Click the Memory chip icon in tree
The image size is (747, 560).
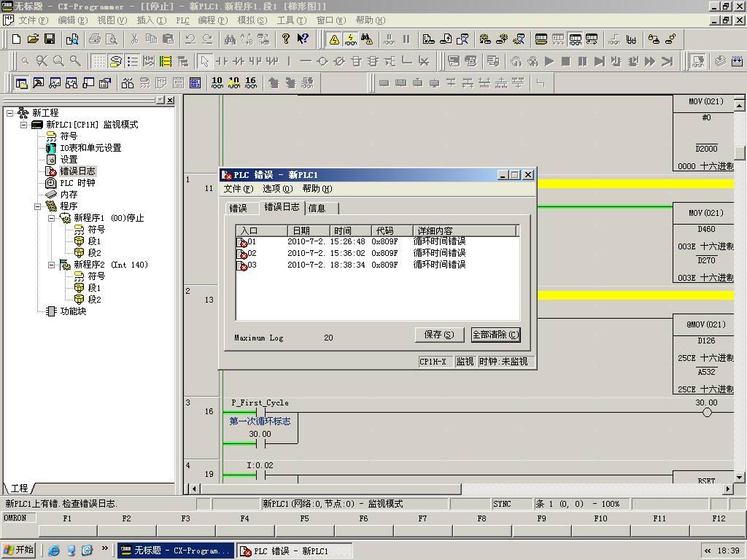[50, 195]
